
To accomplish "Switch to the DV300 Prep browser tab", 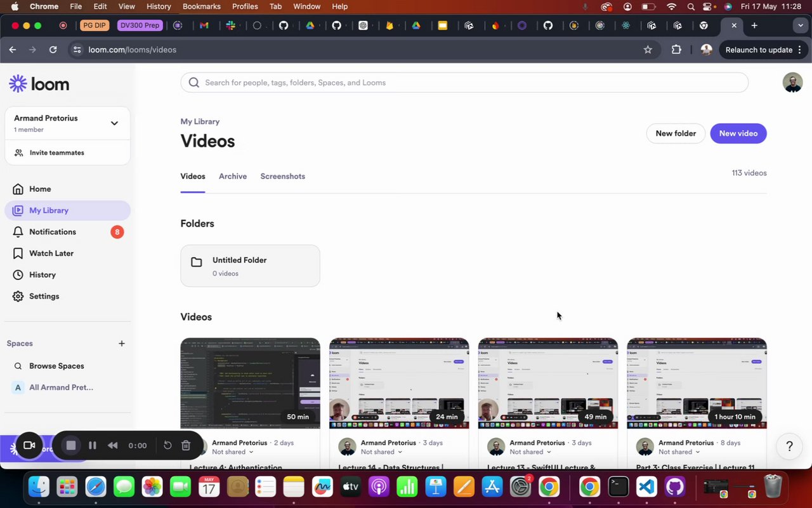I will [x=140, y=25].
